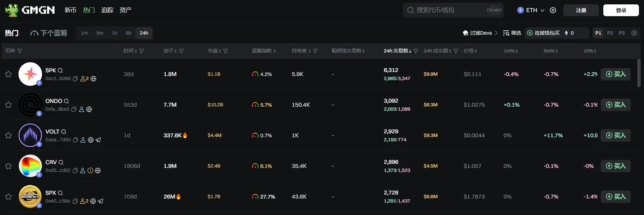Viewport: 644px width, 215px height.
Task: Copy the ONDO contract address
Action: (x=74, y=109)
